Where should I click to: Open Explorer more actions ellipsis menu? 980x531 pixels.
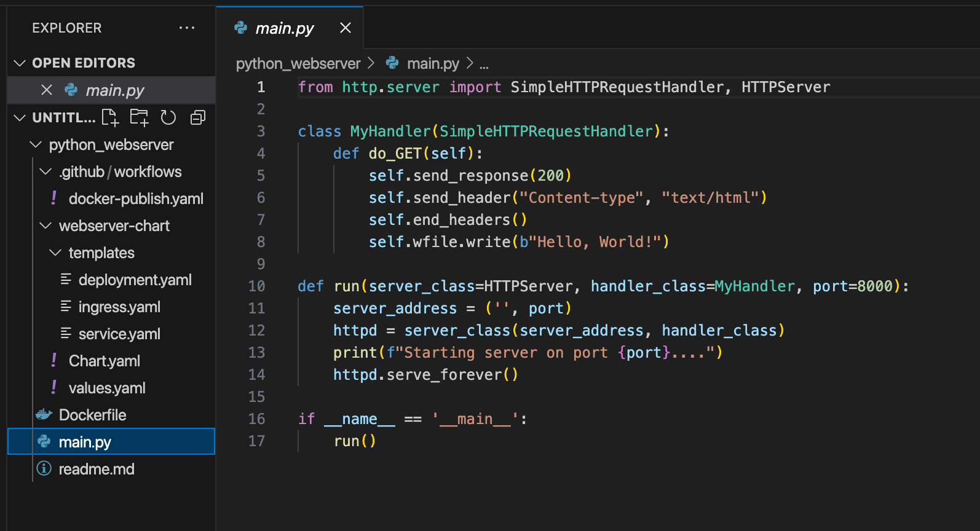(x=187, y=28)
